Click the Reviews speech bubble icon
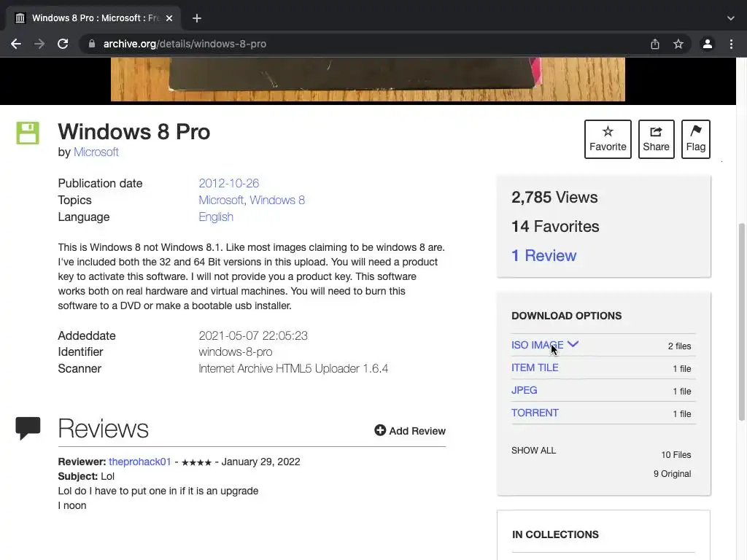The image size is (747, 560). pyautogui.click(x=28, y=428)
